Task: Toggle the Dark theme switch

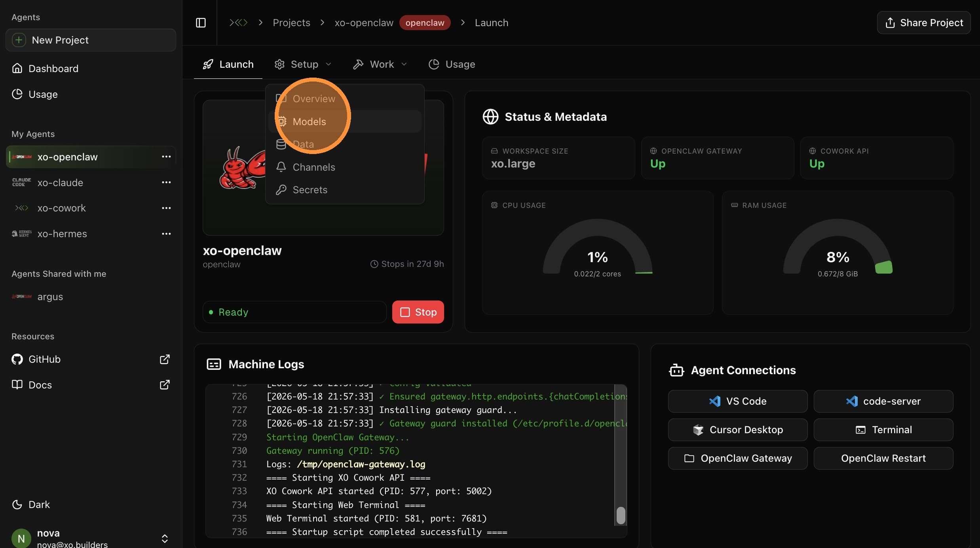Action: click(31, 504)
